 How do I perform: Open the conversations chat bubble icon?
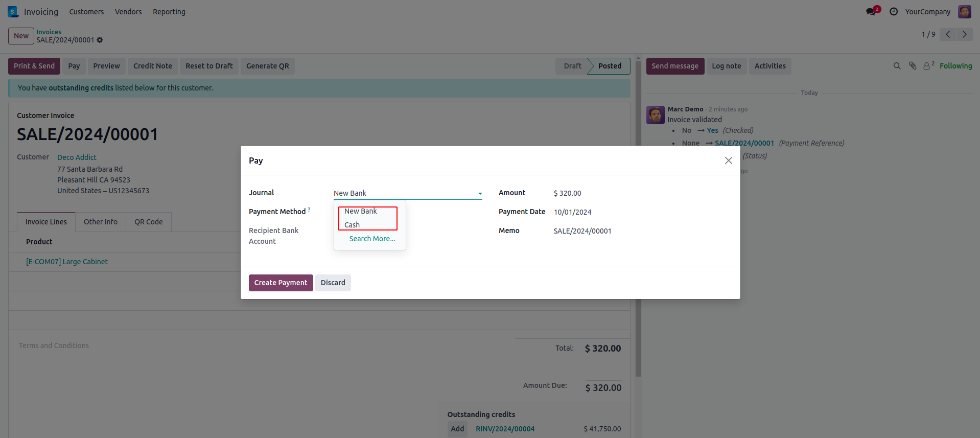[871, 12]
